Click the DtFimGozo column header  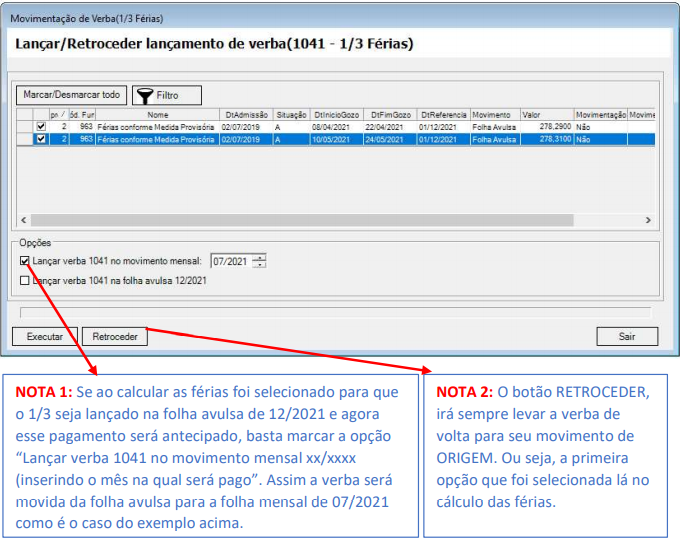(390, 115)
